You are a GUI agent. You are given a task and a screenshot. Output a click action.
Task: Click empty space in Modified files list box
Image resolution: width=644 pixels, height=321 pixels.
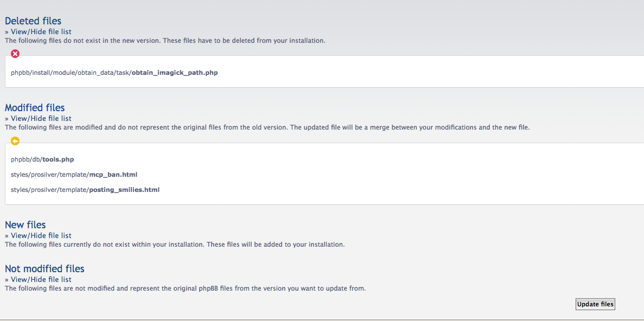click(380, 174)
